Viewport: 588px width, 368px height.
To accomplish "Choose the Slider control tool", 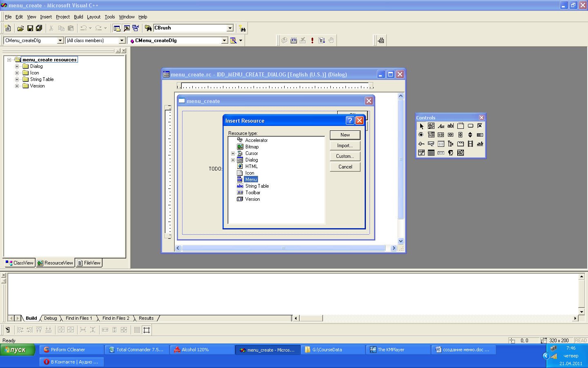I will 421,144.
